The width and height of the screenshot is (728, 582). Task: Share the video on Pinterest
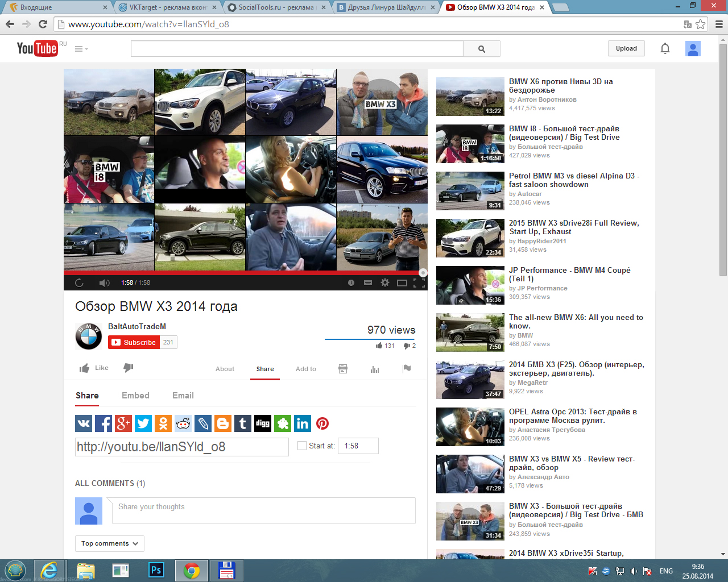[x=322, y=423]
